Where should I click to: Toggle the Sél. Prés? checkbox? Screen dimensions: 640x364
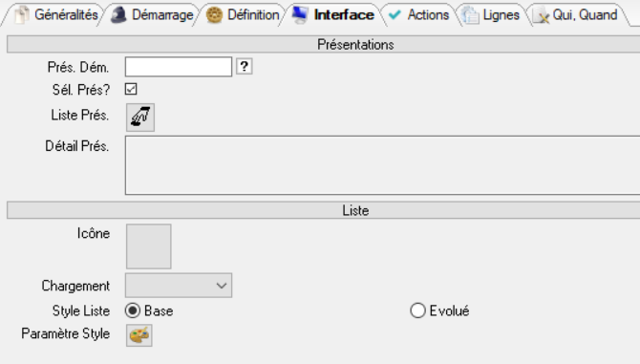click(131, 89)
